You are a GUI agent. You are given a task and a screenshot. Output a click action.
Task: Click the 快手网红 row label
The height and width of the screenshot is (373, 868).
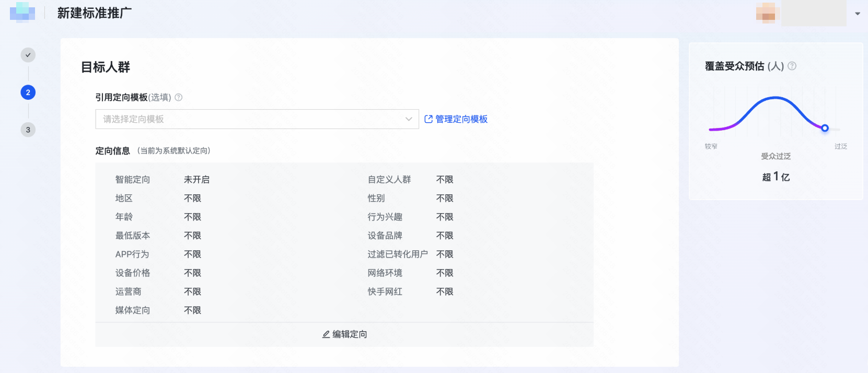click(385, 292)
